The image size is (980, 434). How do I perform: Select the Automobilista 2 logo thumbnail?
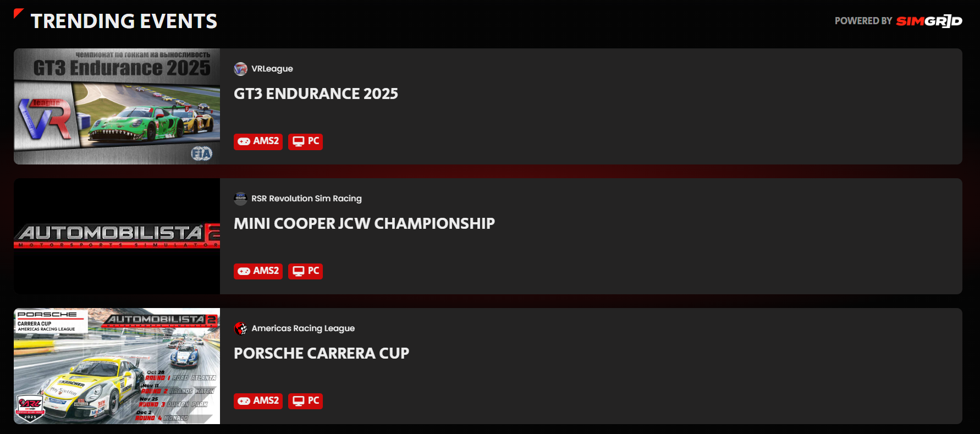pyautogui.click(x=117, y=236)
